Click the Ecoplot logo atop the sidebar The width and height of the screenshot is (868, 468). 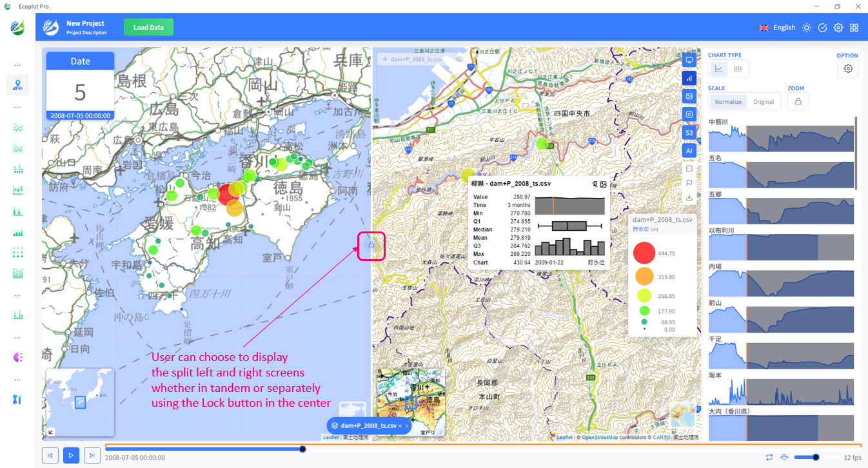point(17,28)
